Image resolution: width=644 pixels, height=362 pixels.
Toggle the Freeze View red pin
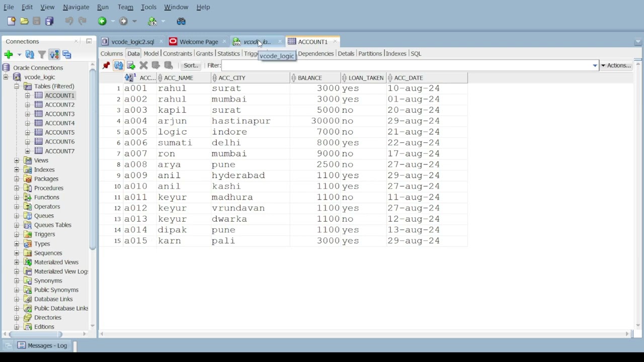click(106, 65)
